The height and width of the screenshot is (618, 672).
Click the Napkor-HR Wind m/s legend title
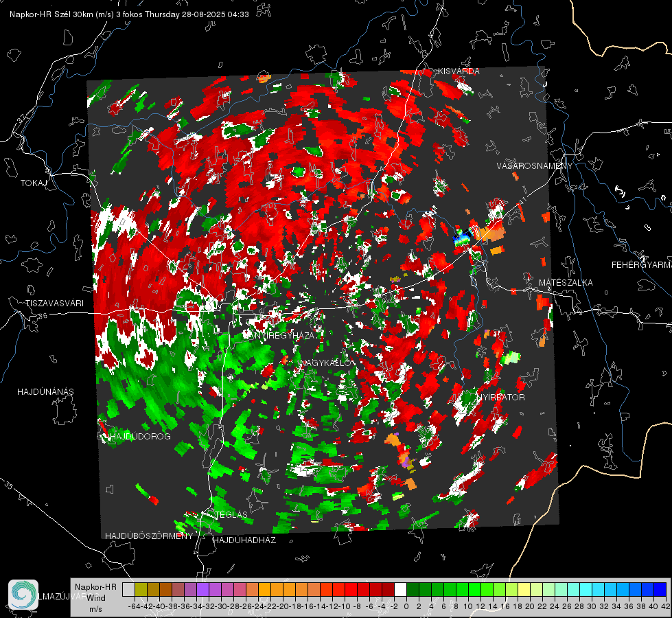95,597
